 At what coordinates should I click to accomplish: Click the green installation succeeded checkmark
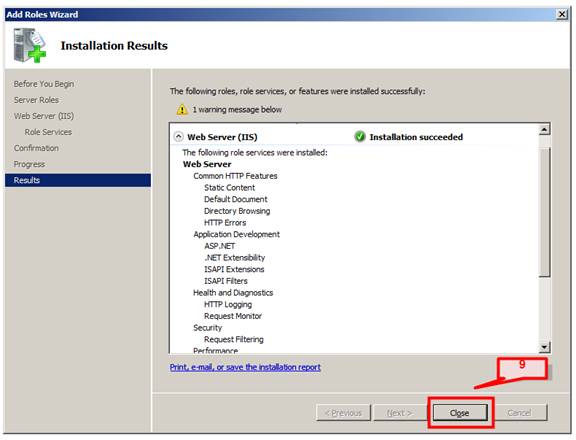point(360,137)
